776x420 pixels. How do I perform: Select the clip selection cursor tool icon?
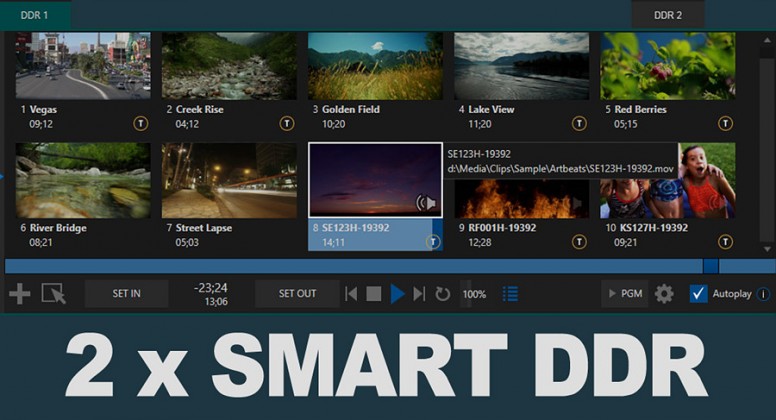pyautogui.click(x=53, y=293)
